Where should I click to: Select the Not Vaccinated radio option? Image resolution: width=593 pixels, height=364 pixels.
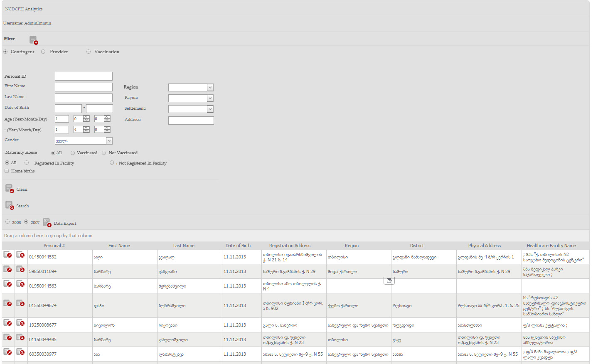point(104,153)
